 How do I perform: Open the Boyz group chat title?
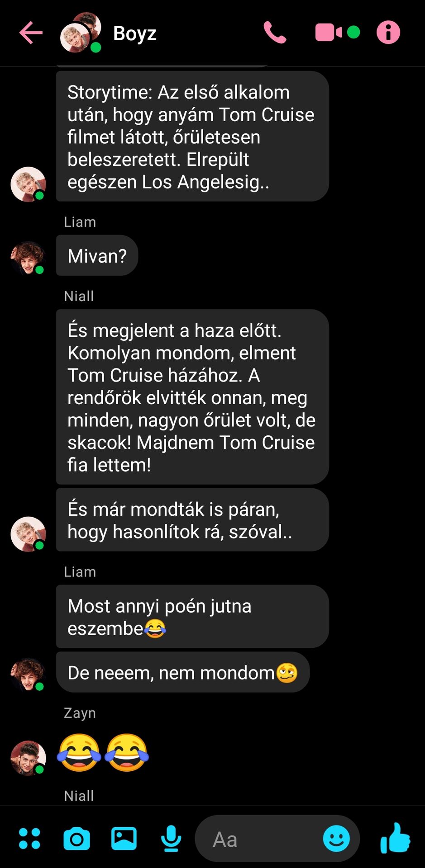(x=135, y=33)
